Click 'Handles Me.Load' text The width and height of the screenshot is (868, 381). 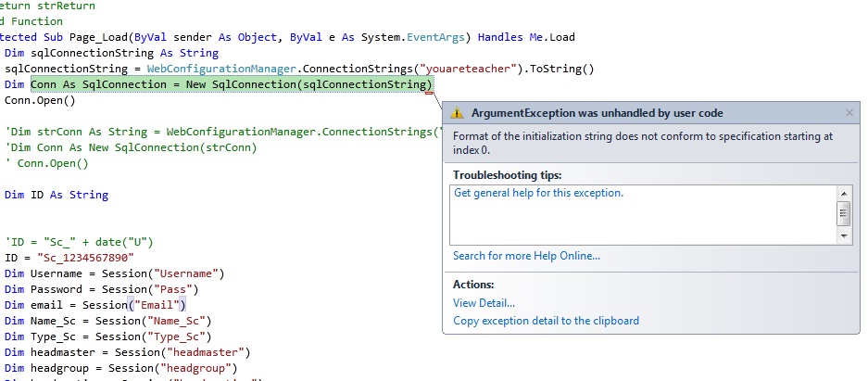point(526,37)
